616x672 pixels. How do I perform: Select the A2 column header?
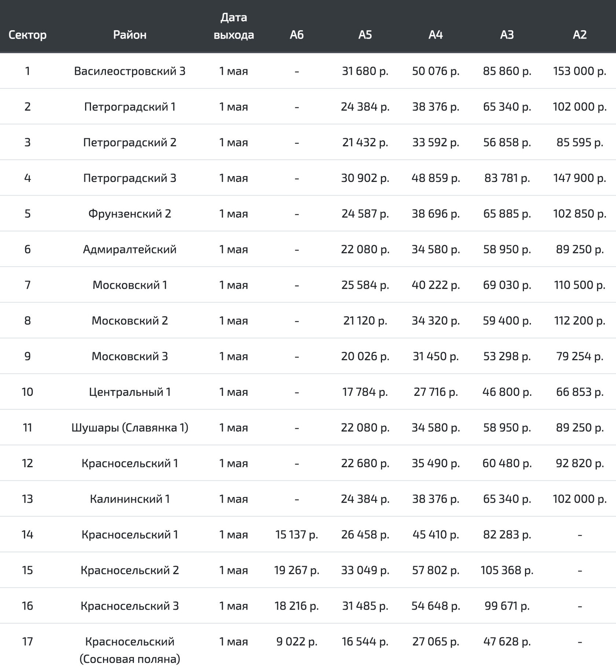click(580, 35)
